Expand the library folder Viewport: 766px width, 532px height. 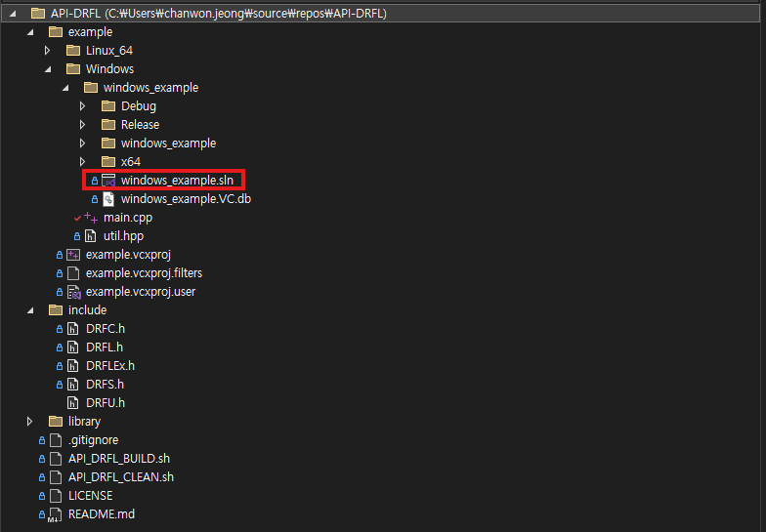[x=29, y=422]
